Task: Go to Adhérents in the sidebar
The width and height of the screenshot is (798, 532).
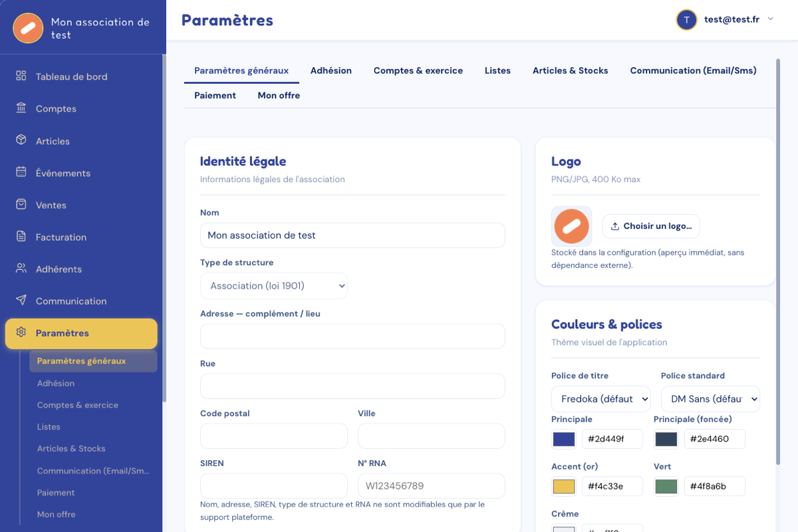Action: pos(81,269)
